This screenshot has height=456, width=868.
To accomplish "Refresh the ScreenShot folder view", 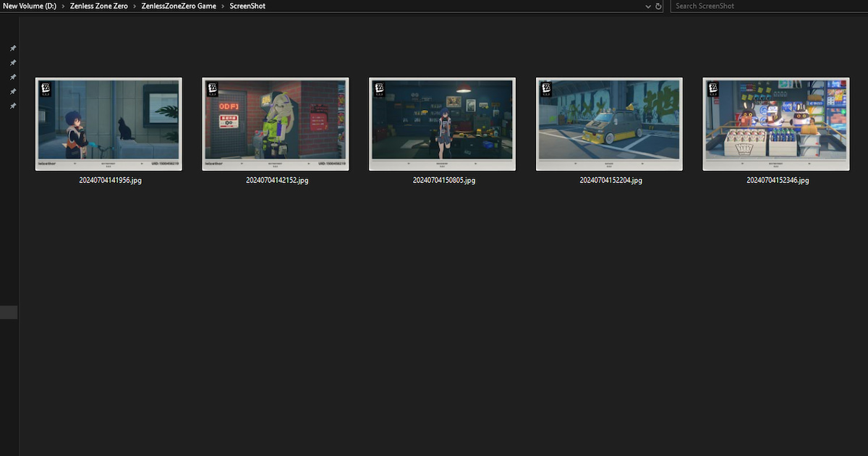I will tap(658, 6).
